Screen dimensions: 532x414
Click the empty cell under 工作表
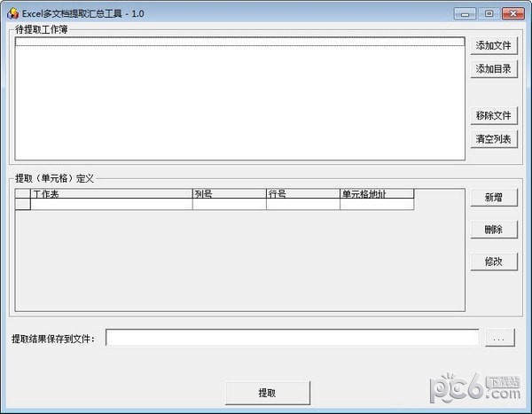111,204
